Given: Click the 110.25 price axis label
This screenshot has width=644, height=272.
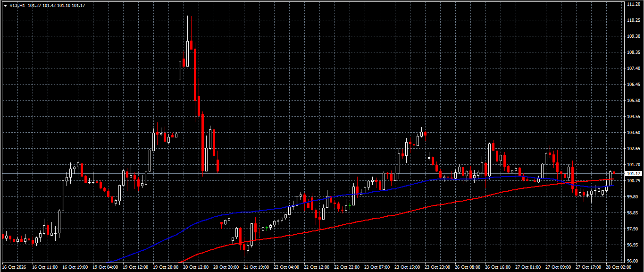Looking at the screenshot, I should [x=634, y=20].
